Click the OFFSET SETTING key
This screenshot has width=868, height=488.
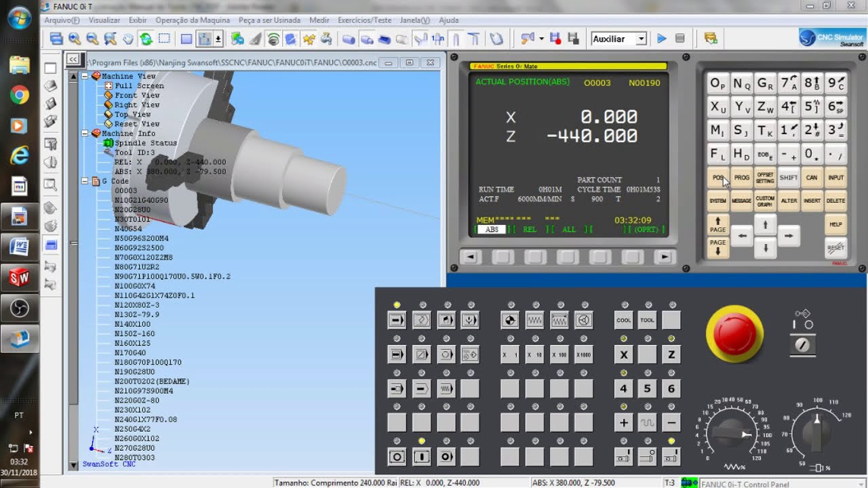coord(765,178)
